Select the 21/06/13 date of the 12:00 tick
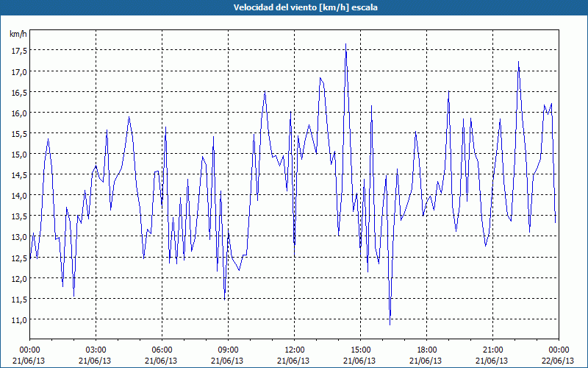Screen dimensions: 588x368 click(293, 361)
